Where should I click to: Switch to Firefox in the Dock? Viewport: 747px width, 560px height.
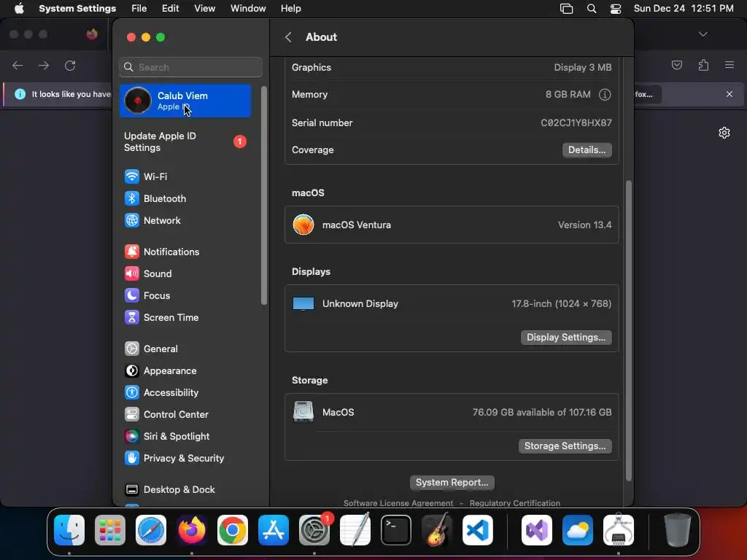(192, 530)
